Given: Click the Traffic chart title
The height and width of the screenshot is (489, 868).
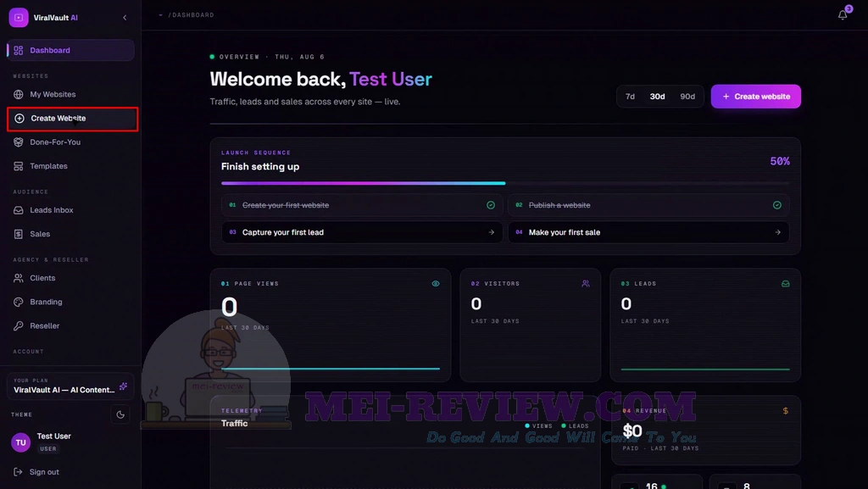Looking at the screenshot, I should (x=234, y=423).
